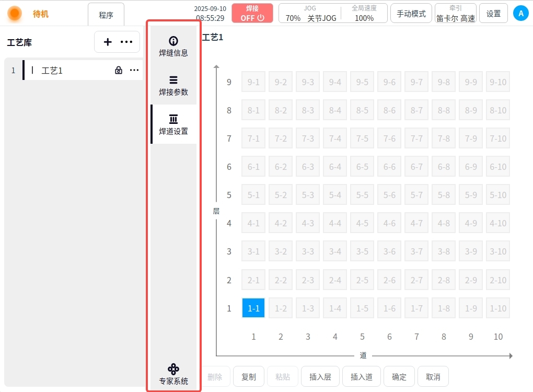Open the 焊接参数 welding parameters panel

(x=173, y=85)
